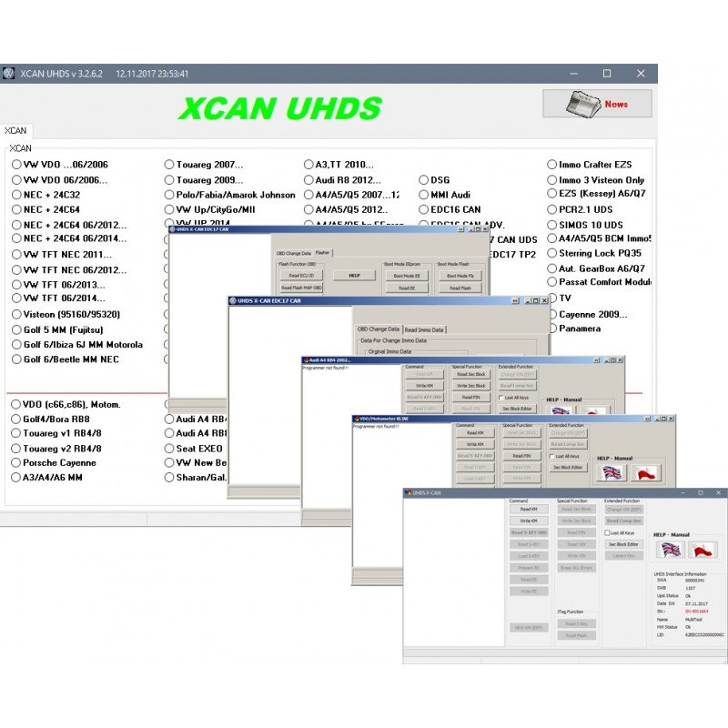Open the Polish manual flag in the UHDS X-CAN window
Viewport: 728px width, 728px height.
703,550
